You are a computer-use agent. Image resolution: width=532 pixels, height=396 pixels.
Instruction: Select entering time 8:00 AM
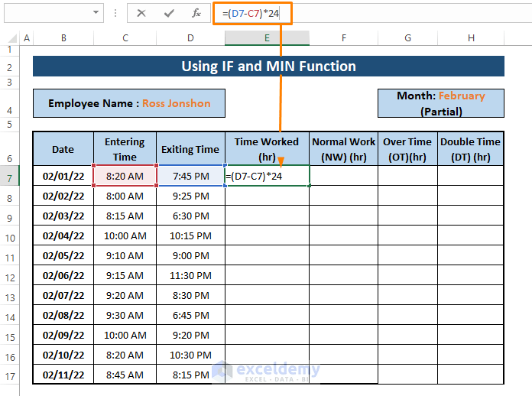(125, 196)
